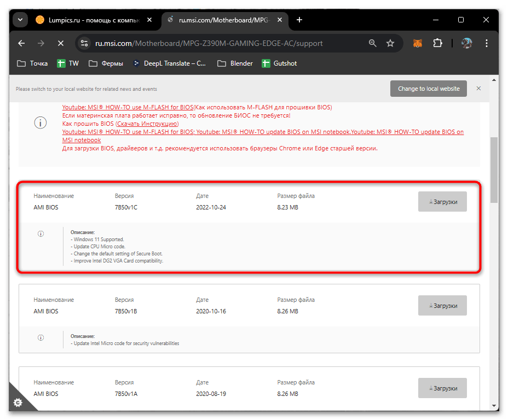Viewport: 508px width, 420px height.
Task: Download BIOS version 7B50v1A
Action: 442,388
